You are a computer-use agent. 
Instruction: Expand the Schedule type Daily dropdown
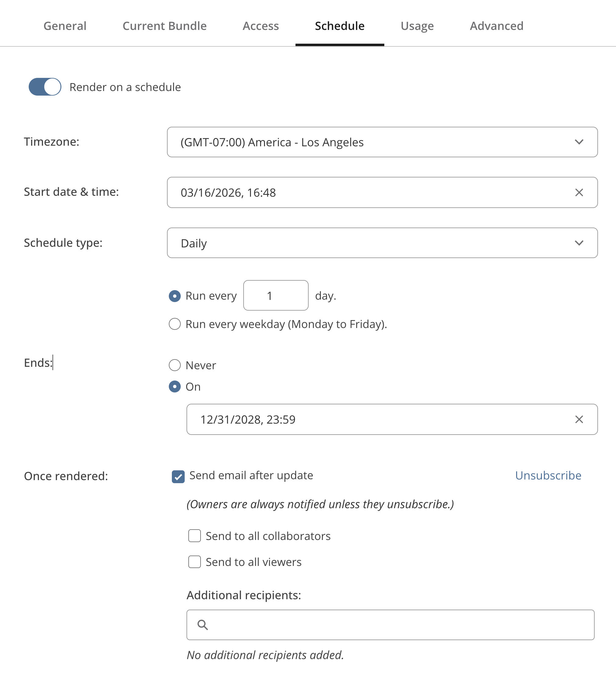(382, 243)
